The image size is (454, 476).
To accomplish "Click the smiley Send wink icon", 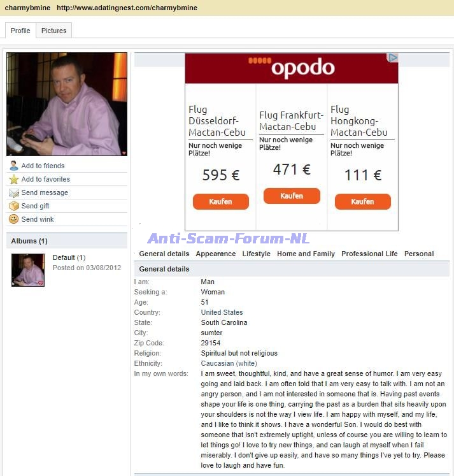I will coord(13,219).
